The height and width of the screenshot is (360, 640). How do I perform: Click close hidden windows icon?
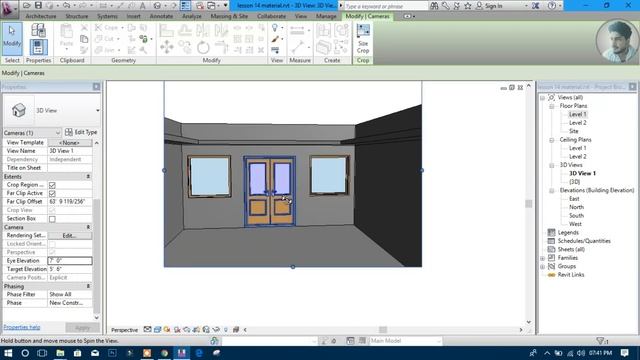pyautogui.click(x=200, y=6)
